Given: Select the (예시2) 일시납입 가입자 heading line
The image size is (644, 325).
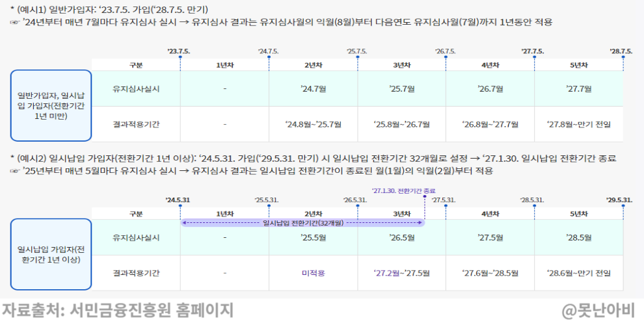Looking at the screenshot, I should (x=313, y=159).
